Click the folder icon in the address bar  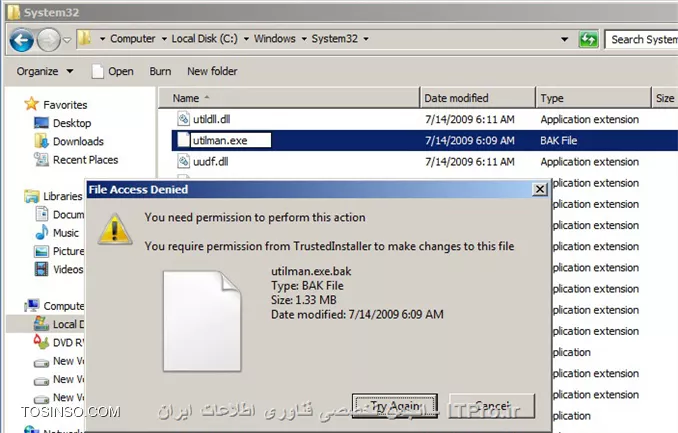point(84,38)
